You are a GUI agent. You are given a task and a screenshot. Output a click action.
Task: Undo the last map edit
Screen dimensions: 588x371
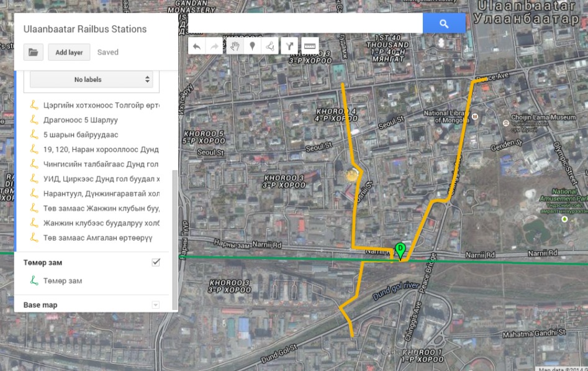click(196, 46)
